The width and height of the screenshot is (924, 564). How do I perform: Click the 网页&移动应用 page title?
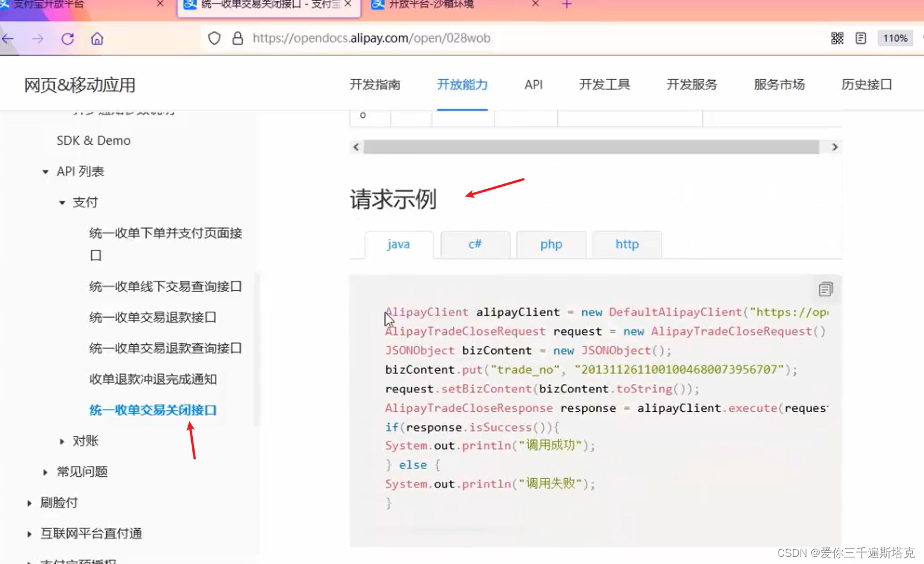pos(80,85)
